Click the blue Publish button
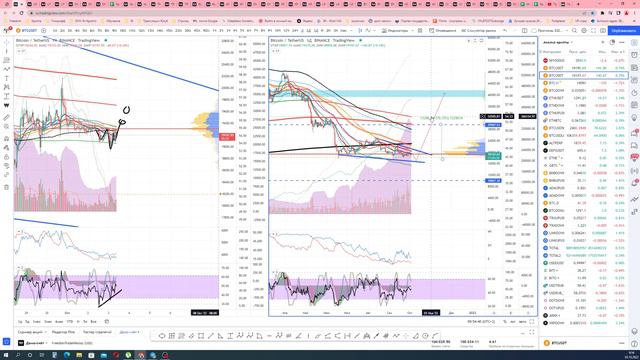Viewport: 640px width, 360px height. click(x=624, y=31)
